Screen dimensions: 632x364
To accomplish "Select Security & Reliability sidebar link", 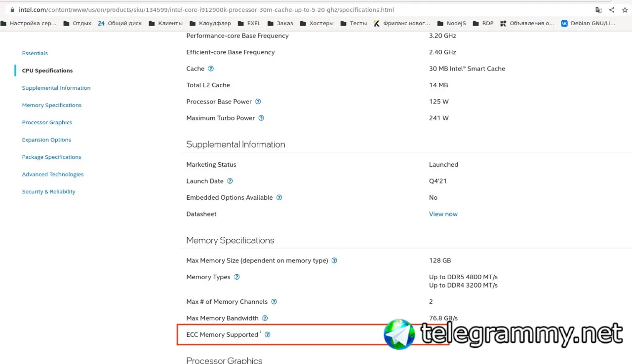I will click(x=48, y=191).
